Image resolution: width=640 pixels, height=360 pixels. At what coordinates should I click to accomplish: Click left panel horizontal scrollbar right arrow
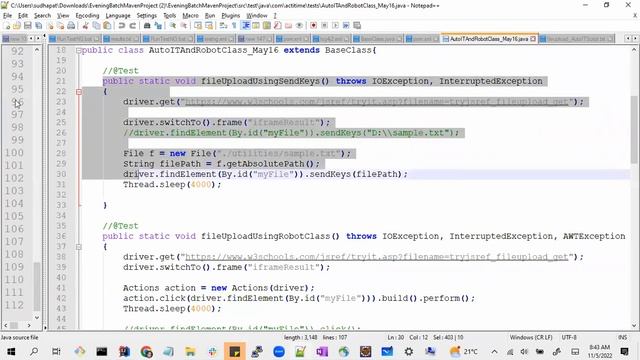(29, 325)
